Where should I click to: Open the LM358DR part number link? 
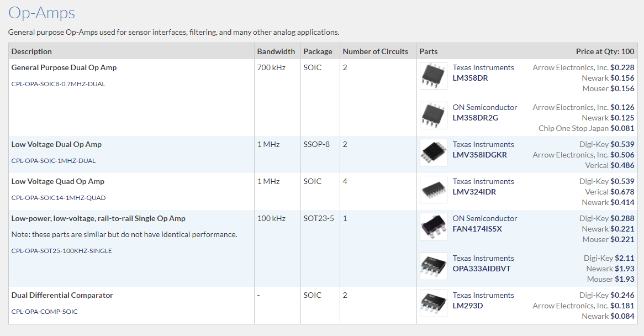coord(470,78)
